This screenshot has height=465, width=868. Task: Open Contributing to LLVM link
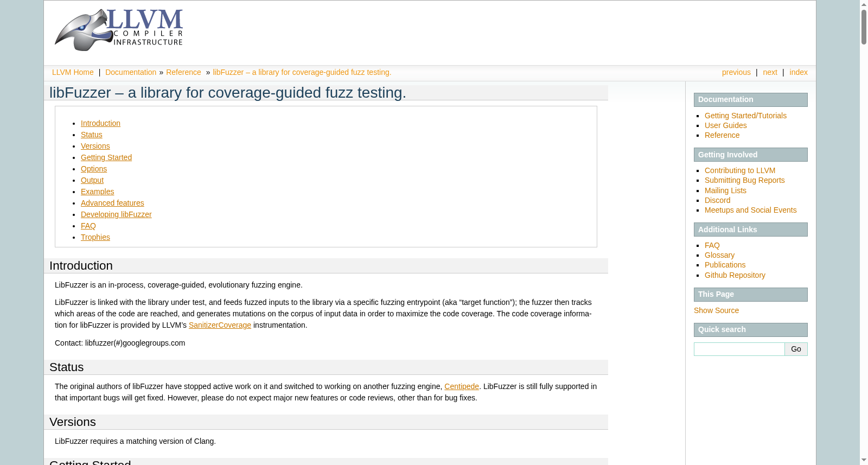pyautogui.click(x=740, y=170)
